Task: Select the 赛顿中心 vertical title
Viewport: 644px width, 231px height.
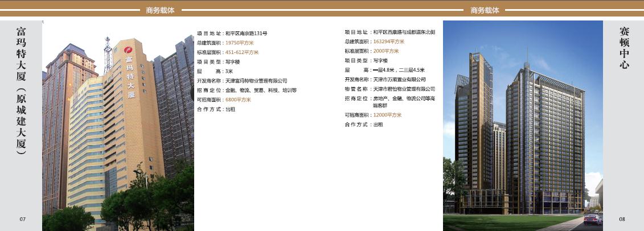Action: tap(624, 48)
